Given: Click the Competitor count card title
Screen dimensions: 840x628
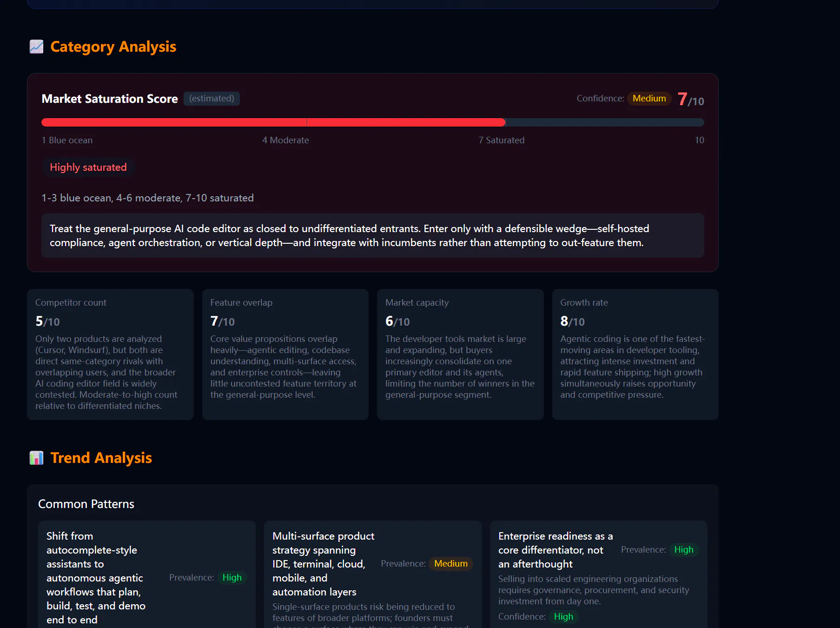Looking at the screenshot, I should tap(71, 302).
